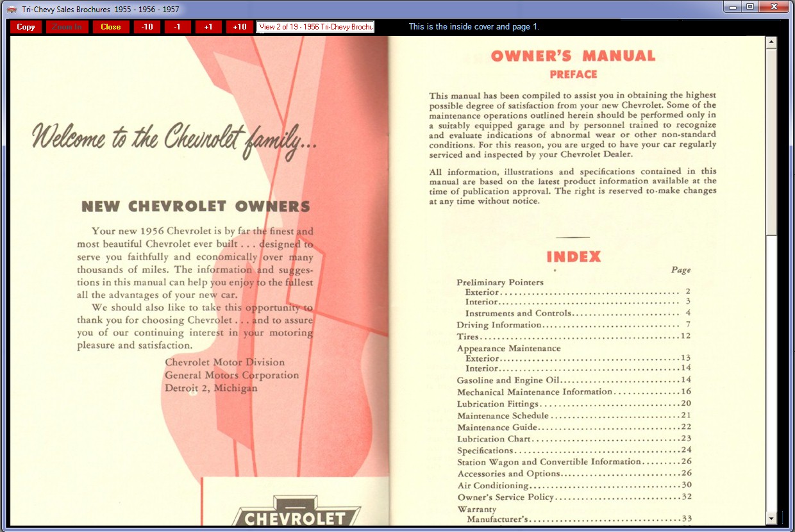Click 'Manufacturer's' warranty index entry
Image resolution: width=795 pixels, height=532 pixels.
click(579, 519)
